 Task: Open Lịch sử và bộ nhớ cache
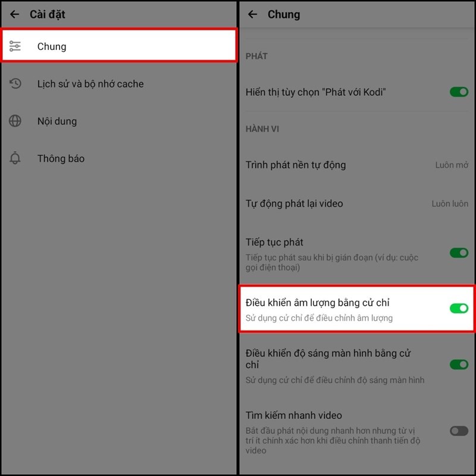118,83
